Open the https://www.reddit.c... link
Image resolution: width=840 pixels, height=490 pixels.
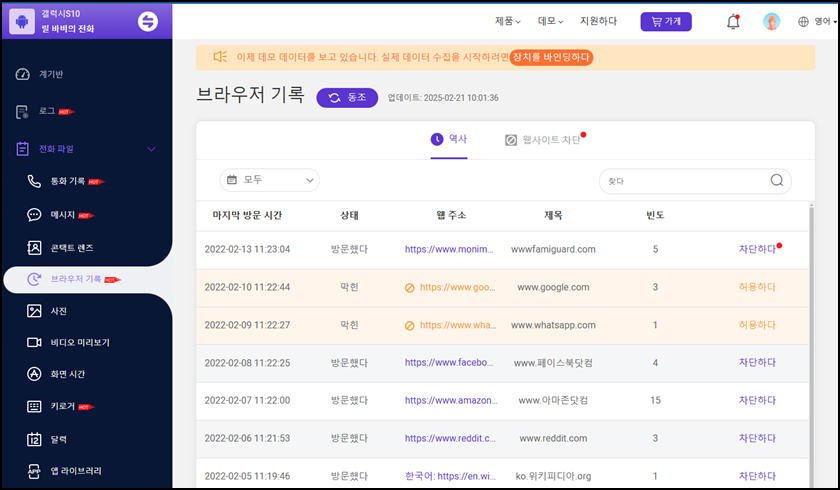pyautogui.click(x=450, y=438)
